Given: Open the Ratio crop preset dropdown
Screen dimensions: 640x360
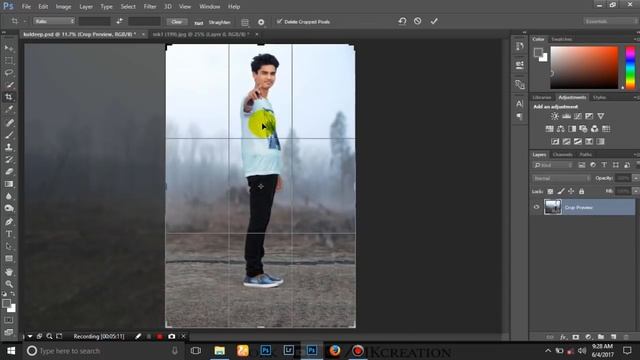Looking at the screenshot, I should coord(54,21).
